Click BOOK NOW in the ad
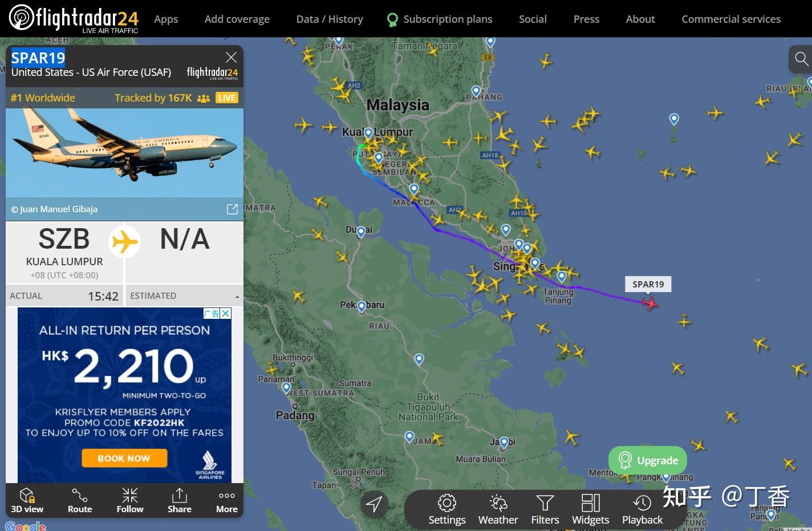Screen dimensions: 812x531 click(x=124, y=458)
